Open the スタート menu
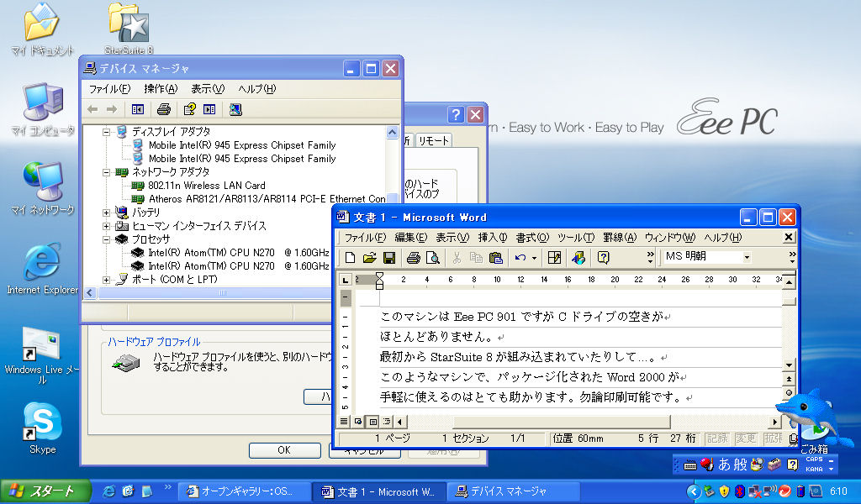This screenshot has width=861, height=504. [x=46, y=491]
